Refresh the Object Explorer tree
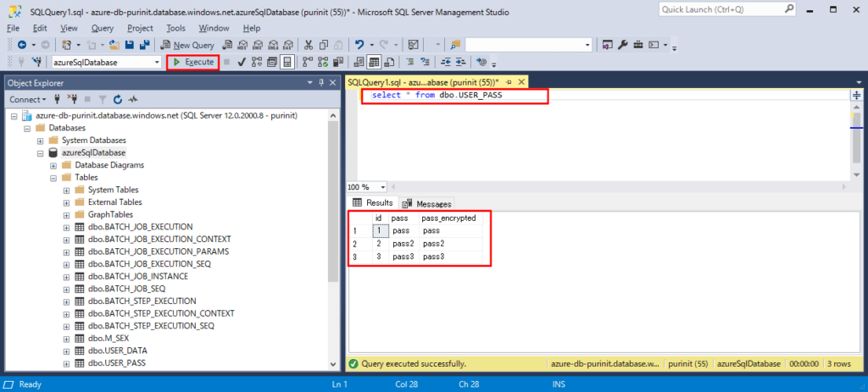Screen dimensions: 868x392 point(117,100)
